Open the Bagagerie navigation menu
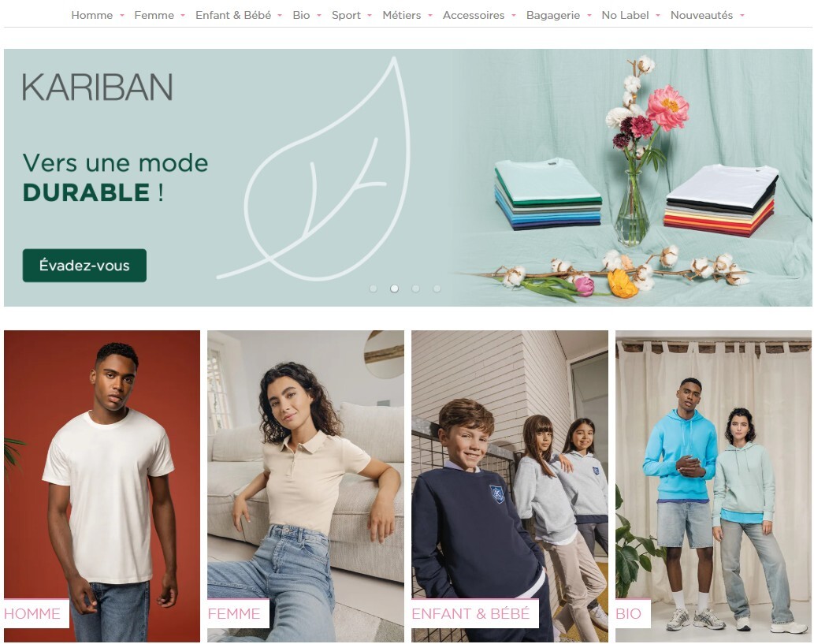The height and width of the screenshot is (644, 814). (x=553, y=16)
